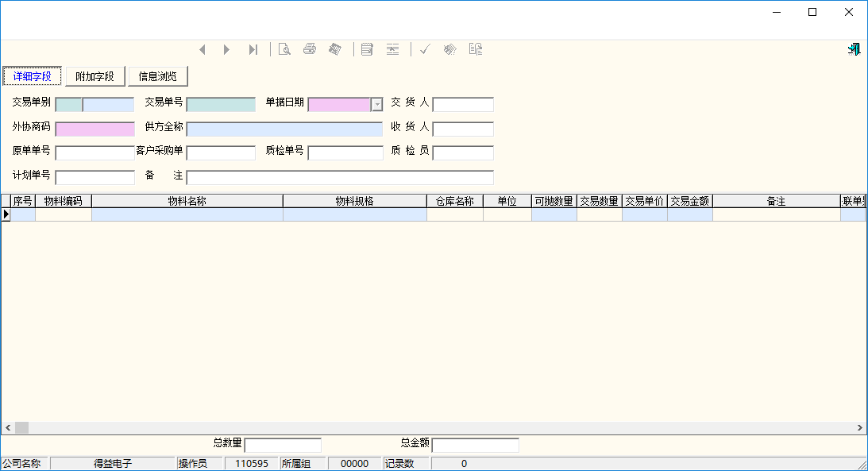Open the 单据日期 dropdown arrow

[377, 105]
